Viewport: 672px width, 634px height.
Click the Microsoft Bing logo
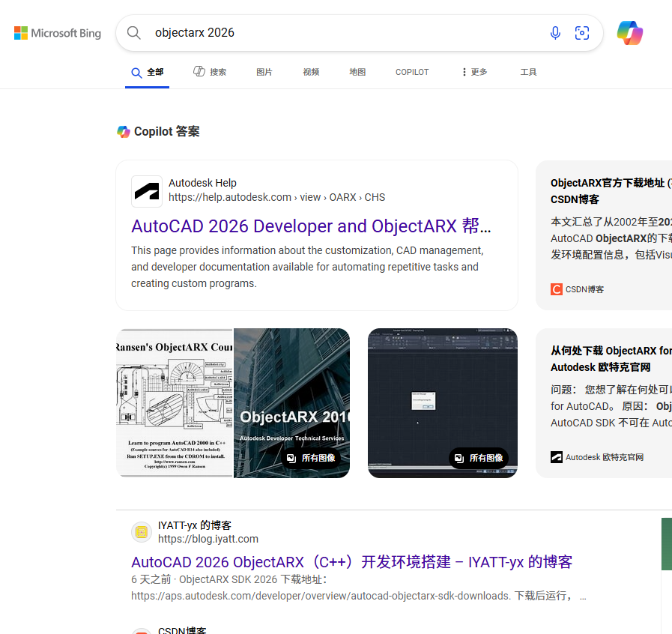coord(58,33)
